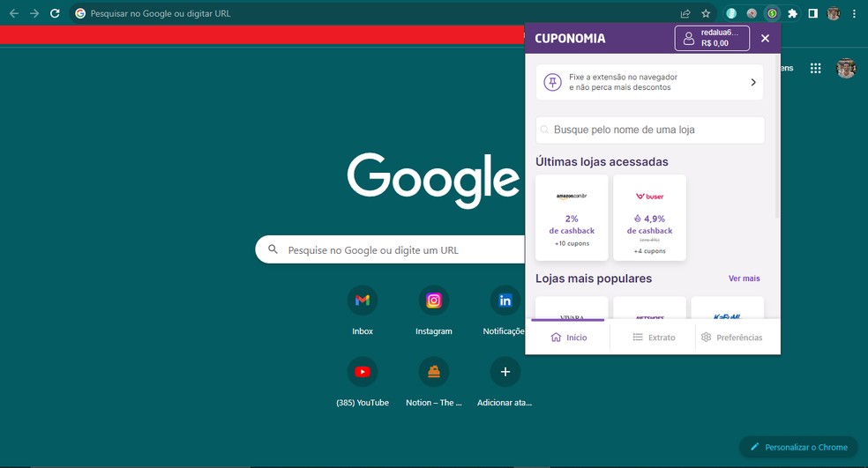The image size is (868, 468).
Task: Click the Google search box on the page
Action: 390,249
